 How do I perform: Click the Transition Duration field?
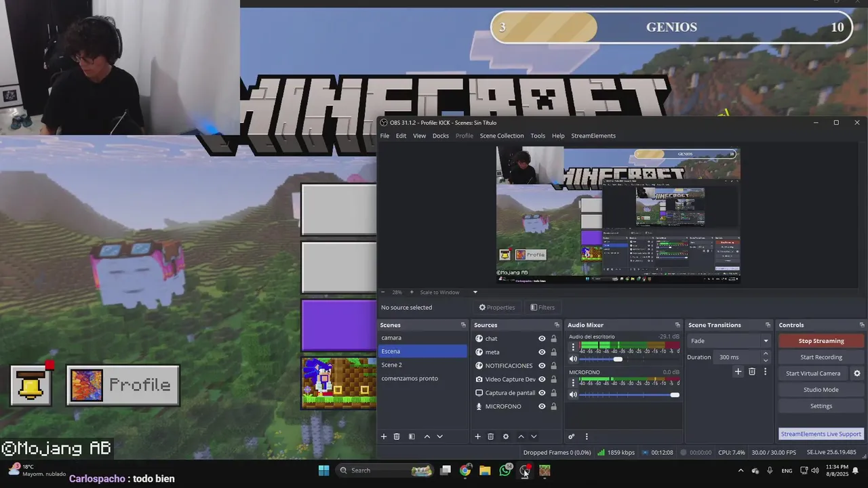(x=737, y=357)
